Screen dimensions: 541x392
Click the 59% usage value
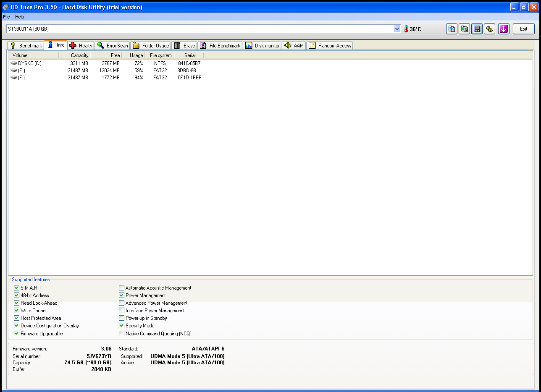[x=139, y=71]
